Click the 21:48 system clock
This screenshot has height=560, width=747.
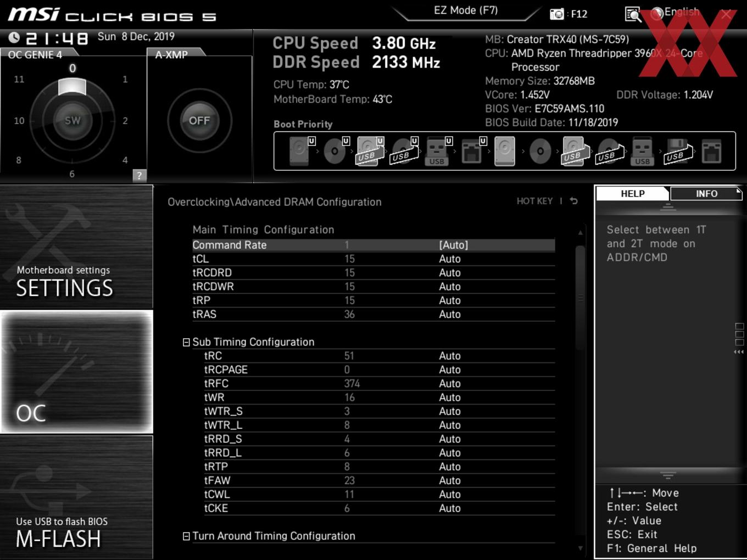tap(57, 38)
